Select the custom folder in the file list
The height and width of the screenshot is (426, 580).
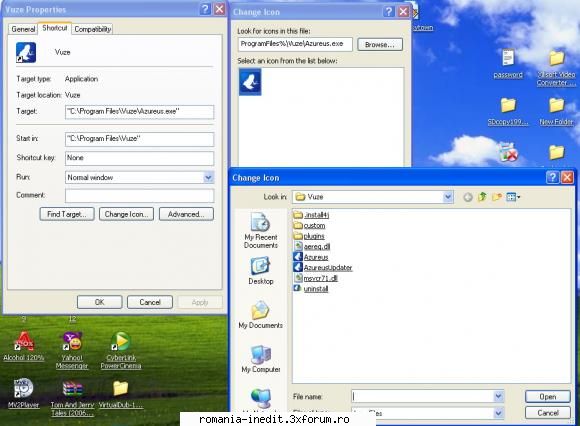(x=310, y=226)
